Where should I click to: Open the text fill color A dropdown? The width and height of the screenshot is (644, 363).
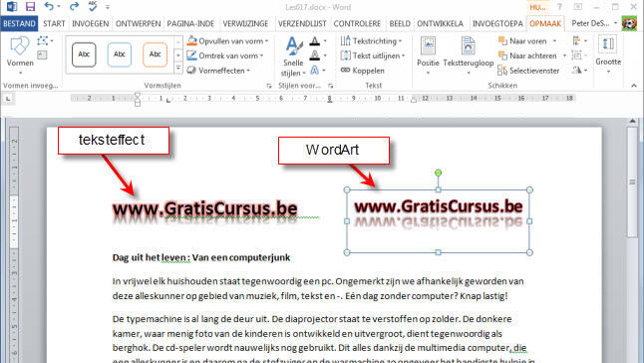pos(325,41)
